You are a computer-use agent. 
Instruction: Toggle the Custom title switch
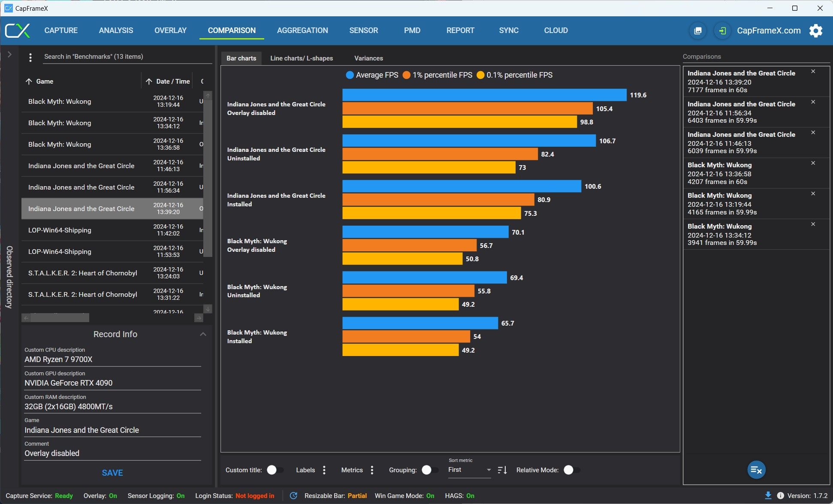pyautogui.click(x=274, y=470)
